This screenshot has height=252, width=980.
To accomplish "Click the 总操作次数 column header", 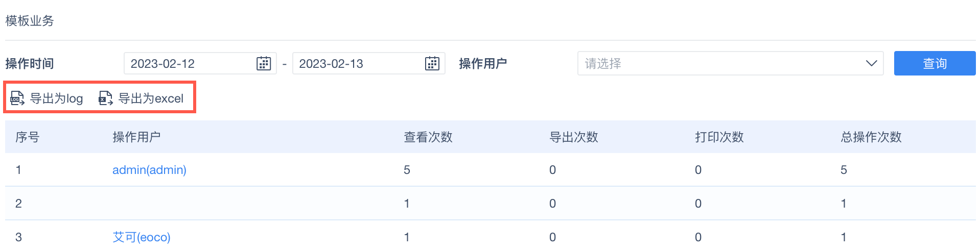I will (871, 137).
